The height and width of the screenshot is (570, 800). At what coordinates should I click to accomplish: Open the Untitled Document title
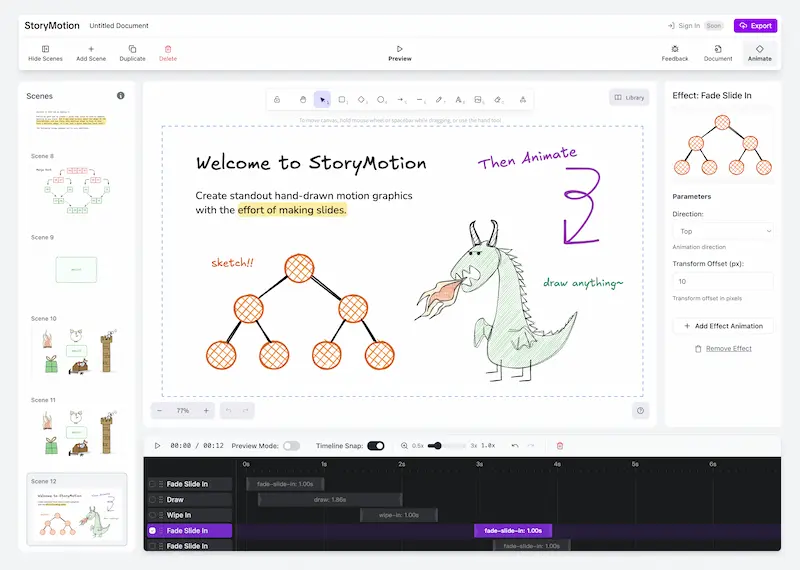click(x=119, y=26)
